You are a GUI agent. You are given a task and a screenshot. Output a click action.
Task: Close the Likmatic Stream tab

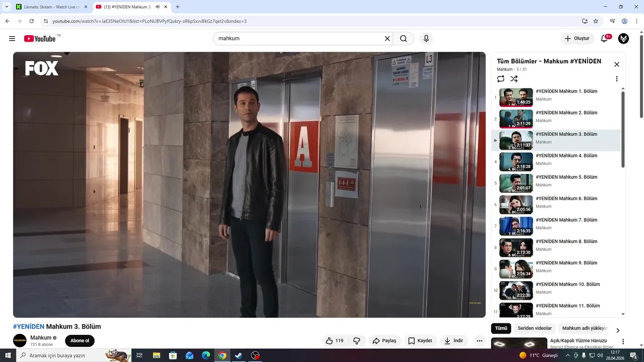click(x=86, y=7)
